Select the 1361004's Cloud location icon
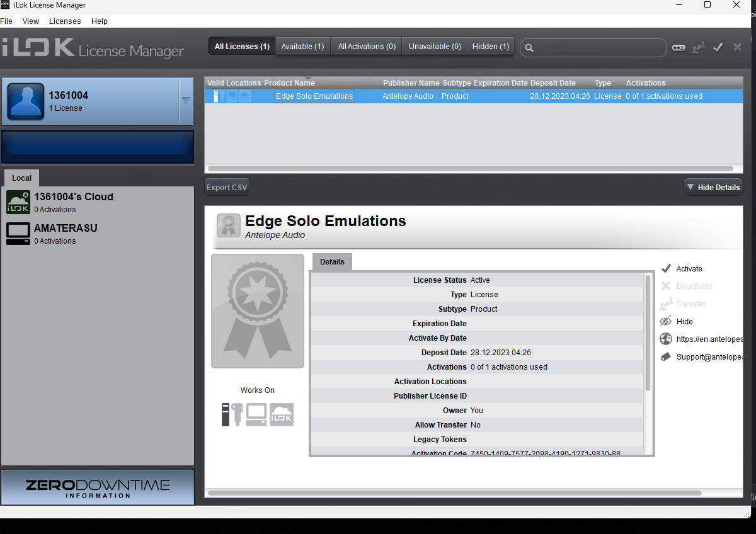This screenshot has height=534, width=756. pos(18,202)
